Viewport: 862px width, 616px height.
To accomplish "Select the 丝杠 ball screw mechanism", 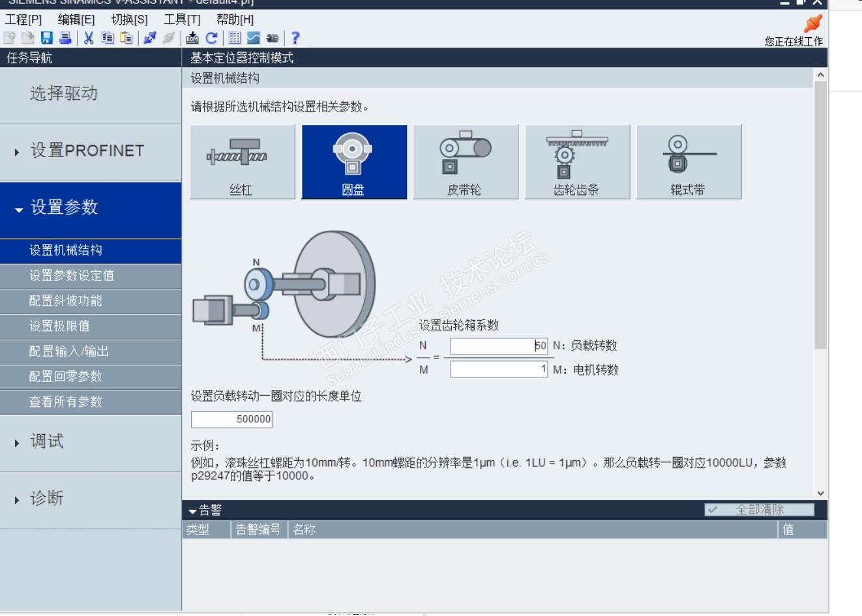I will tap(242, 162).
